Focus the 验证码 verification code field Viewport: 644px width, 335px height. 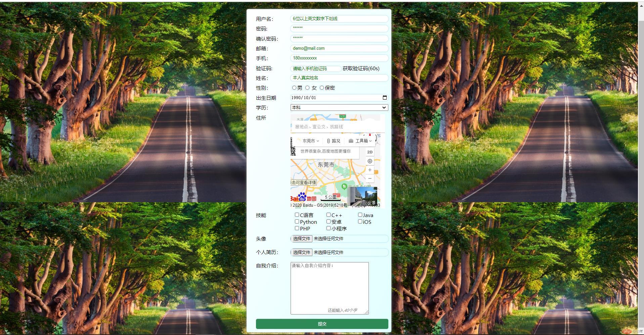316,69
